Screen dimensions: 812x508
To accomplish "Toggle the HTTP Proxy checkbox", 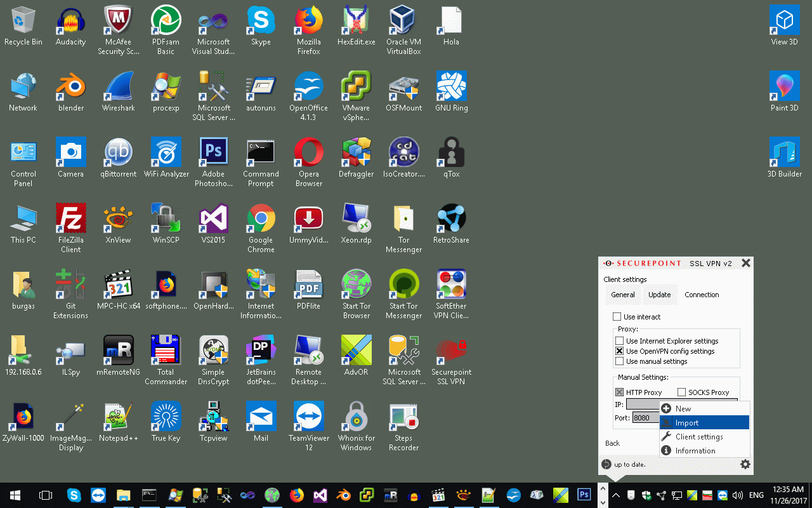I will point(620,392).
